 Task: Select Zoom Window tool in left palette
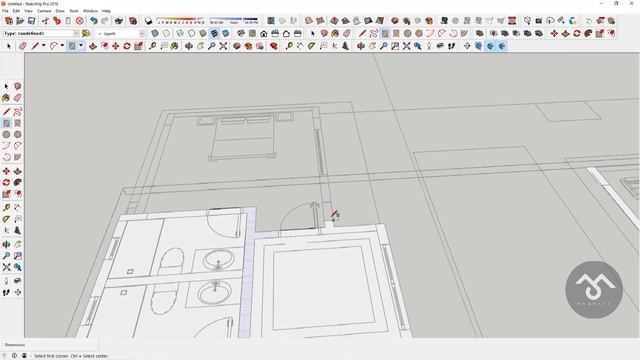[x=18, y=256]
